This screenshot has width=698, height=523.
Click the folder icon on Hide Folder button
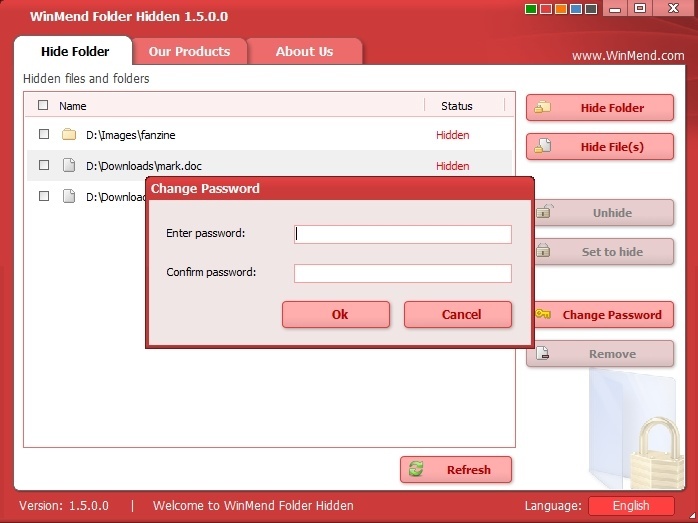(x=542, y=107)
